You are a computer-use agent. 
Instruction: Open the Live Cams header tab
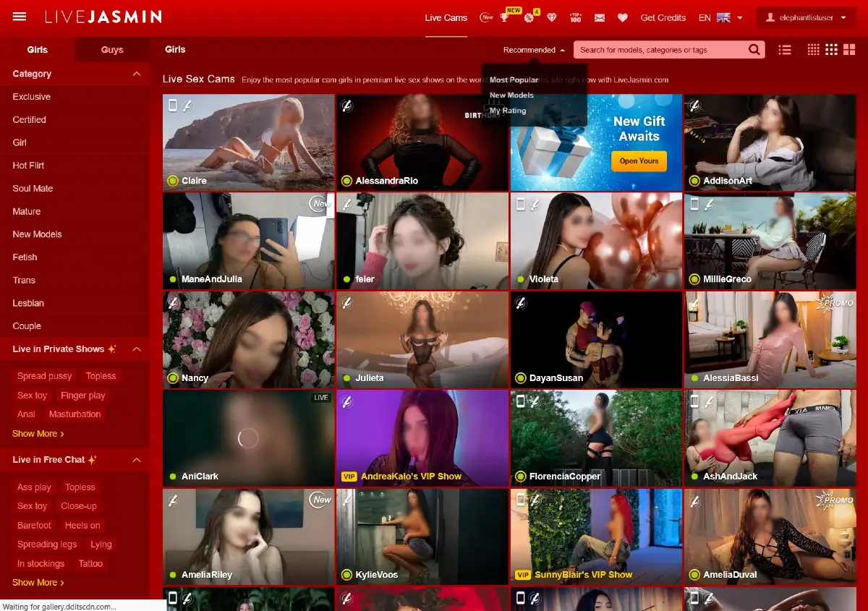pyautogui.click(x=446, y=18)
